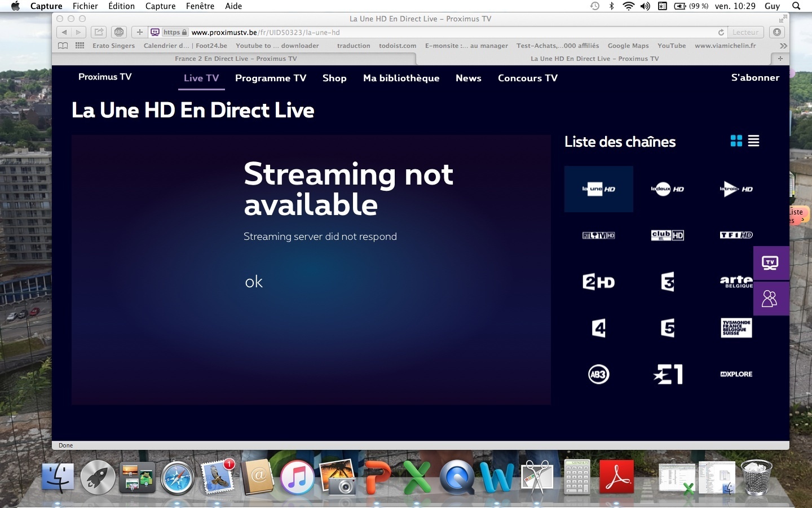Click the Safari address bar URL
The image size is (812, 508).
coord(266,32)
